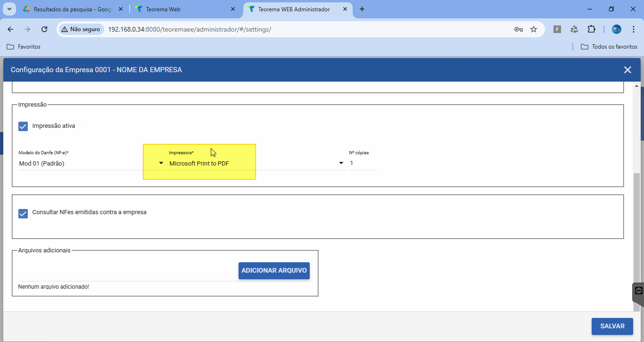Click the Impressão section label

[x=33, y=105]
